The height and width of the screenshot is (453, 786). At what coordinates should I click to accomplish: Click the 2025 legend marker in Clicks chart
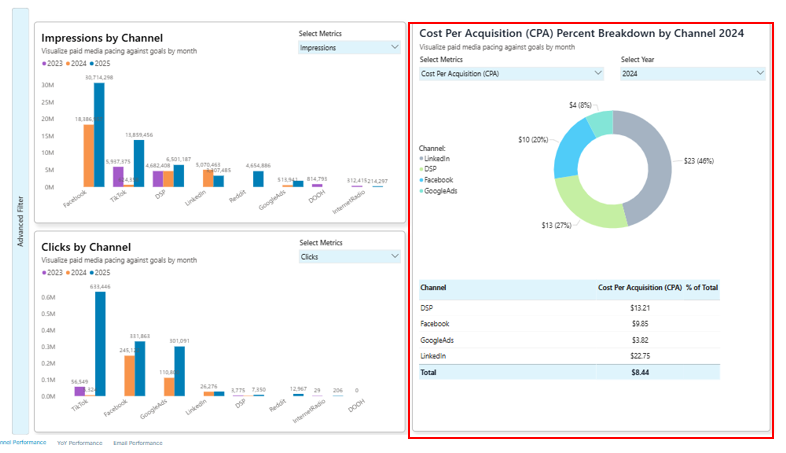point(92,272)
